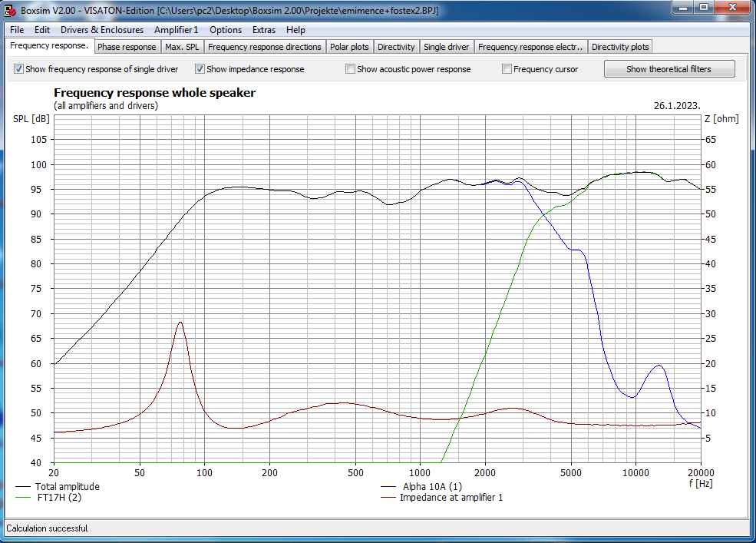Click the blue Alpha 10A (1) legend line
Viewport: 756px width, 543px height.
(388, 487)
